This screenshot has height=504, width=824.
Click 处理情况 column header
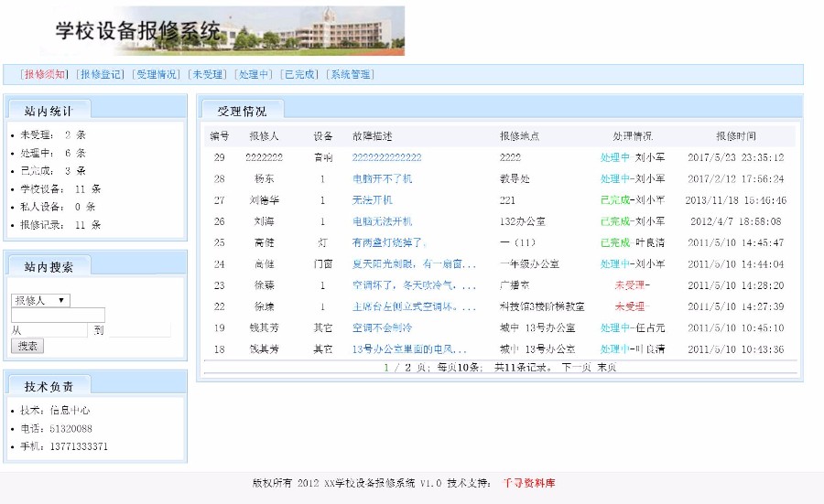632,136
